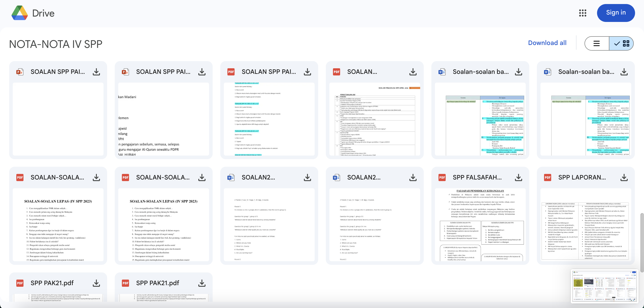Download the first SOALAN2 Word document

click(307, 178)
